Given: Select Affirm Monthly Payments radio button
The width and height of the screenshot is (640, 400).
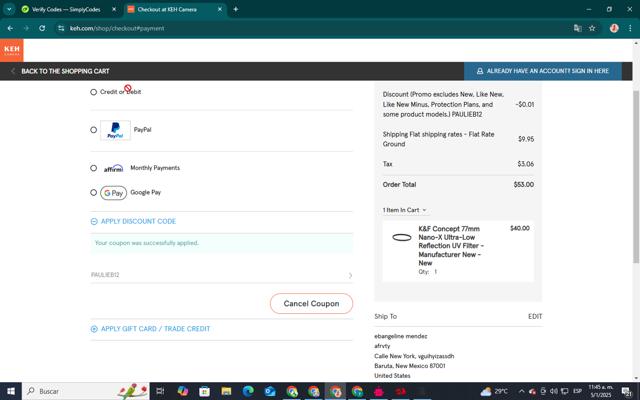Looking at the screenshot, I should click(93, 168).
